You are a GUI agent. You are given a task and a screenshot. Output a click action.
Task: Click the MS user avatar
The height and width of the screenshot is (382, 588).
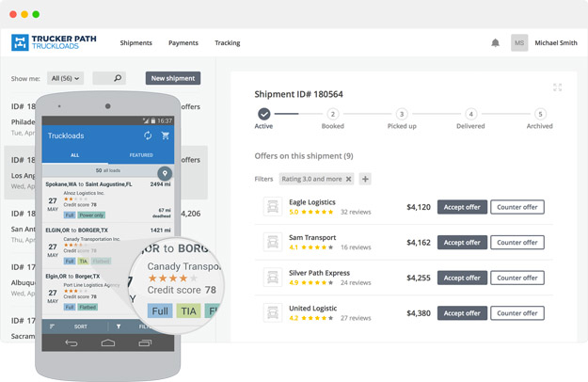519,42
